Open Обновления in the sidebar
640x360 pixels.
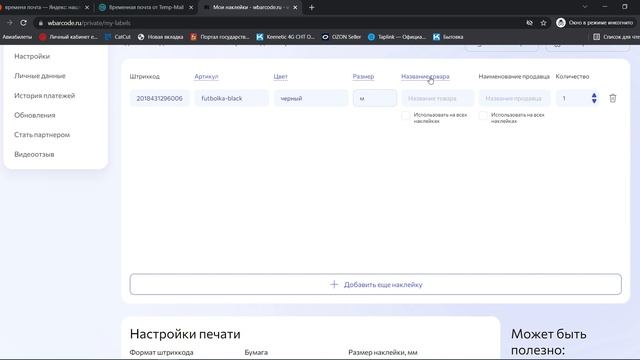[35, 115]
